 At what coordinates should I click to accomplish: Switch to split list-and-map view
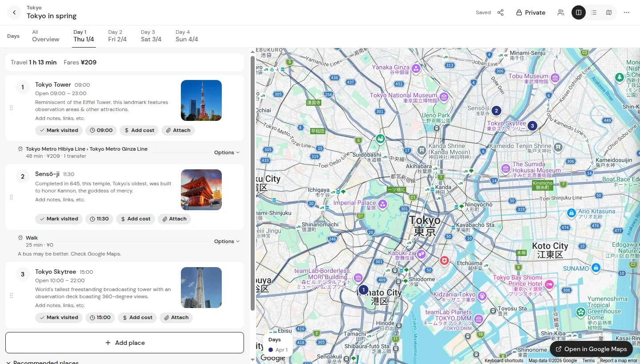click(579, 12)
